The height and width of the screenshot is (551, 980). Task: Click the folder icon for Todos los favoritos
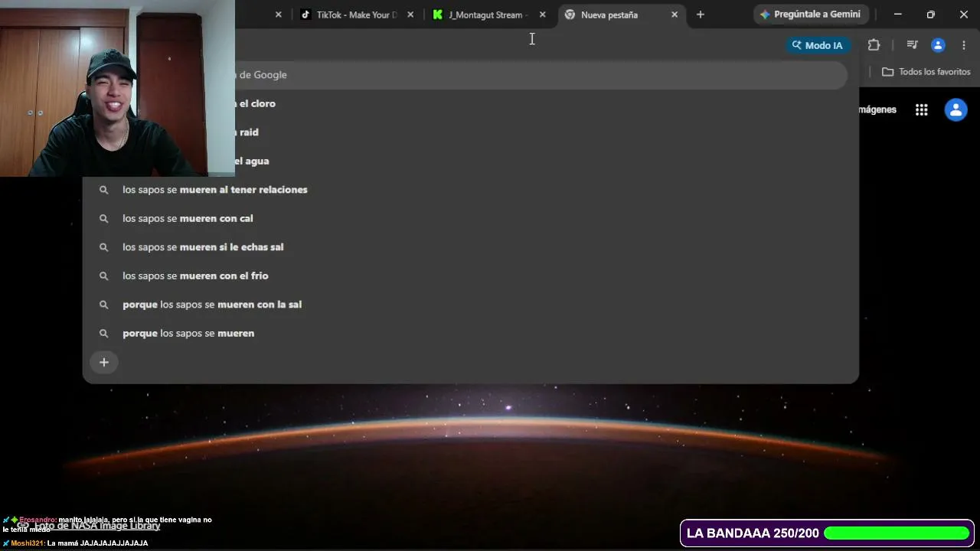pos(887,72)
